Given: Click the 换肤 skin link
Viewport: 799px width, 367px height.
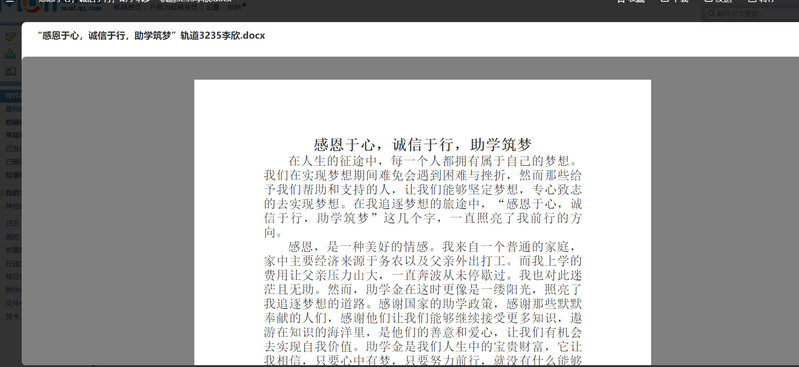Looking at the screenshot, I should click(x=234, y=8).
